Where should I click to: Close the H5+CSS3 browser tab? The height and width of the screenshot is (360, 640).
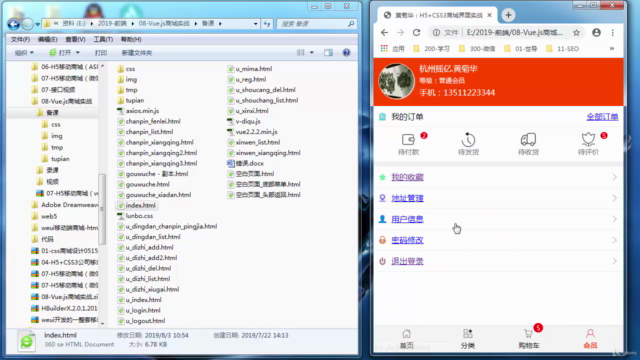[489, 15]
